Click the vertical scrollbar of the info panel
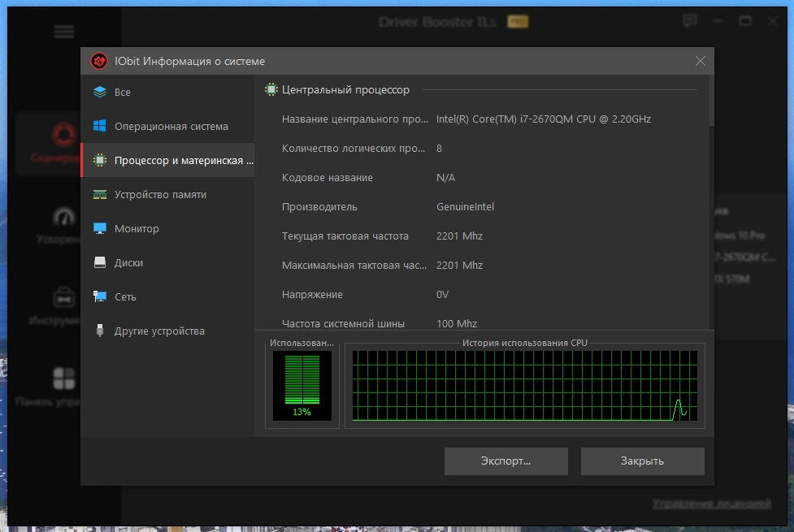 (711, 101)
